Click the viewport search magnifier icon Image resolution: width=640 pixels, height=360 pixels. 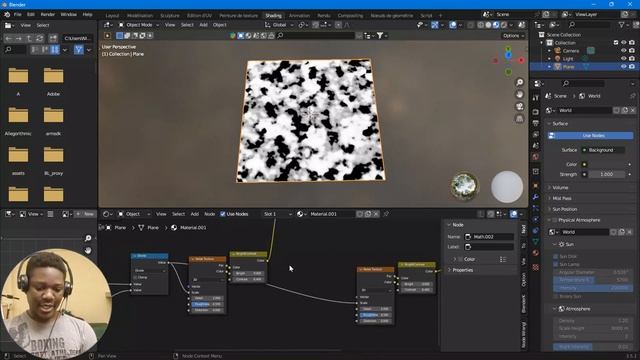point(280,36)
